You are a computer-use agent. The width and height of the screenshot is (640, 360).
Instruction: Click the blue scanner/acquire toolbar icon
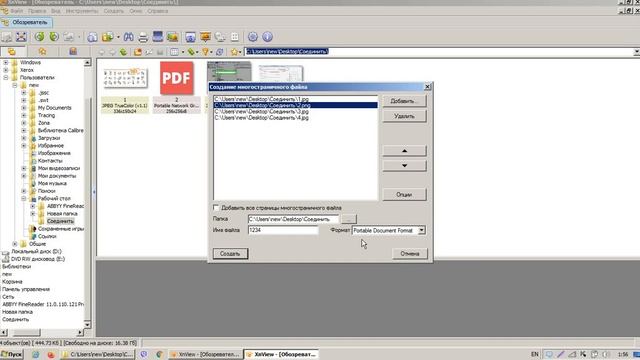tap(158, 37)
